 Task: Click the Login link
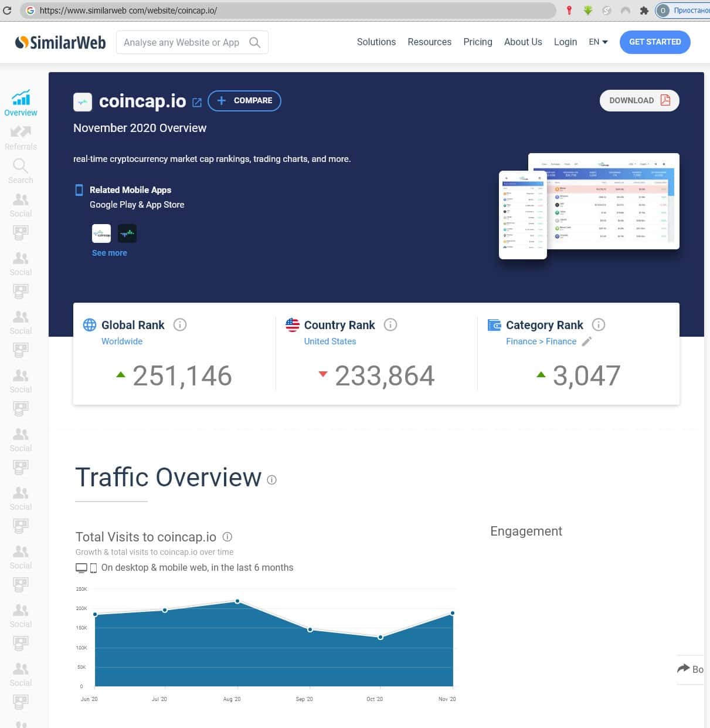(x=565, y=42)
